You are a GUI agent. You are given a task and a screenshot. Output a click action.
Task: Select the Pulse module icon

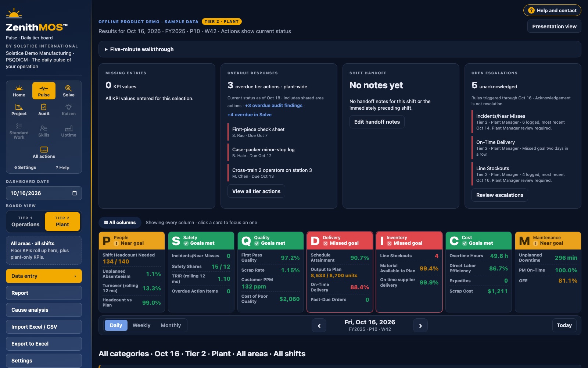pyautogui.click(x=44, y=91)
